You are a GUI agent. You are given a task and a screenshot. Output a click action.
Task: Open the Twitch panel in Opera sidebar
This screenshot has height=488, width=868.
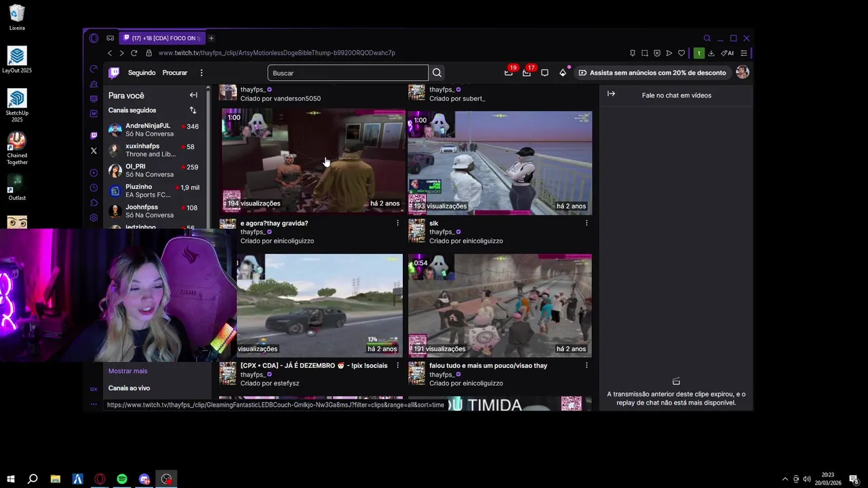pyautogui.click(x=94, y=135)
